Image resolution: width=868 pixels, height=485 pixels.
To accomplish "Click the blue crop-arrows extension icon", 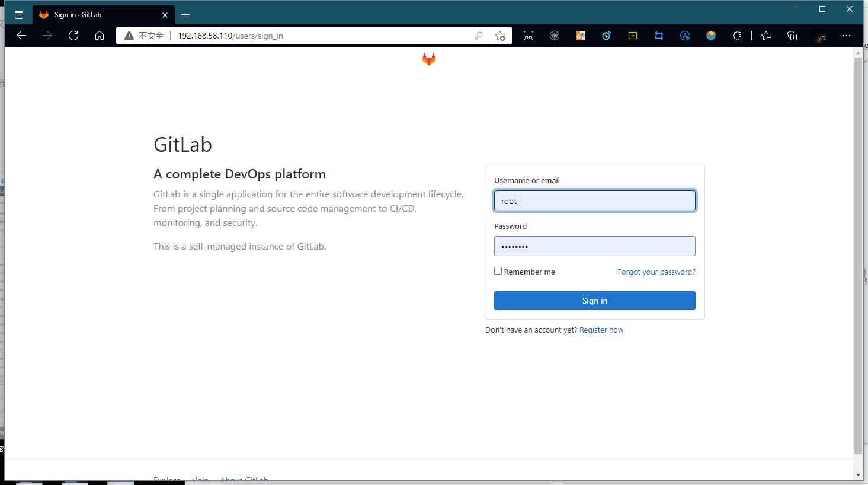I will pos(659,36).
